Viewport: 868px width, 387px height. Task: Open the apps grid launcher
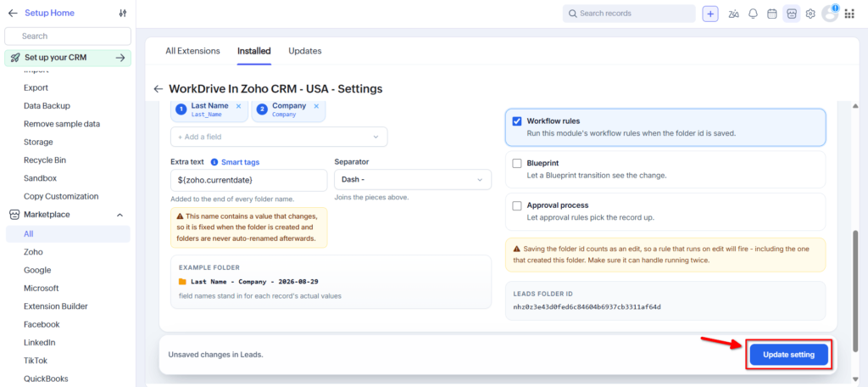tap(849, 14)
